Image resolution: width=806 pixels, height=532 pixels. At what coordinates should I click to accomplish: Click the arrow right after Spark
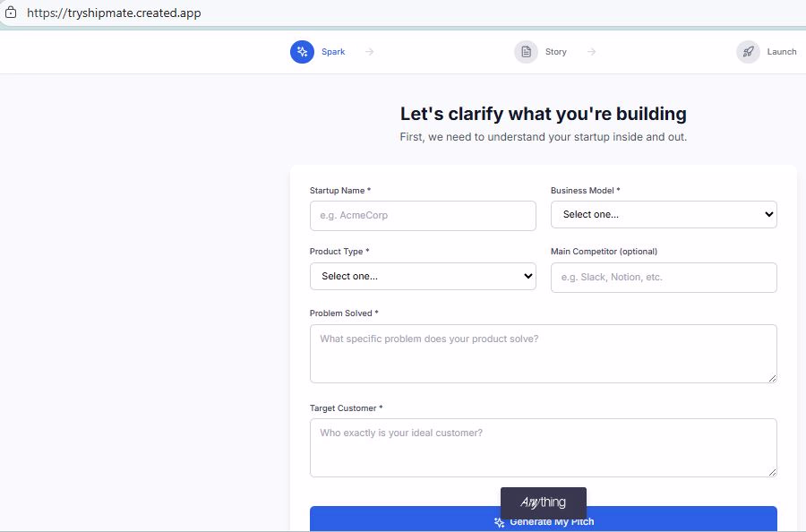coord(369,52)
